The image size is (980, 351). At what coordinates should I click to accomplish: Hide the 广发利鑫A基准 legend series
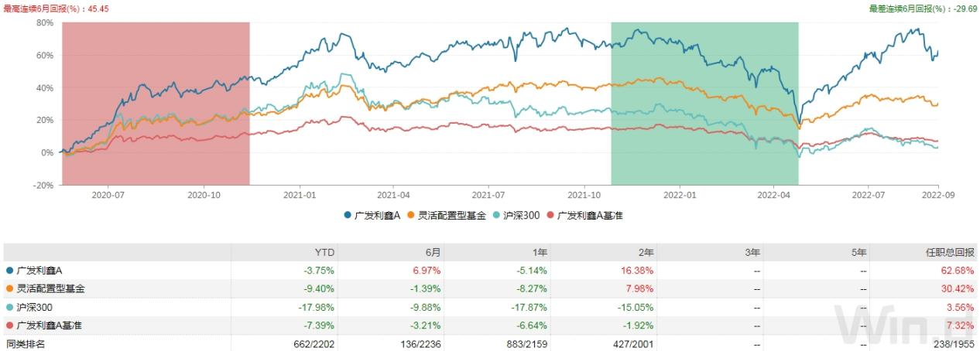coord(590,216)
